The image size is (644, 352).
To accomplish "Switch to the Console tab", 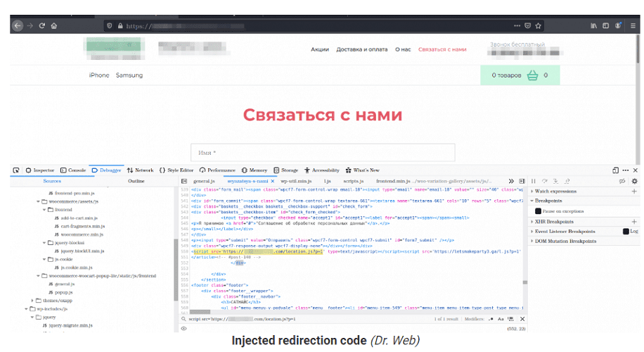I will pyautogui.click(x=73, y=170).
